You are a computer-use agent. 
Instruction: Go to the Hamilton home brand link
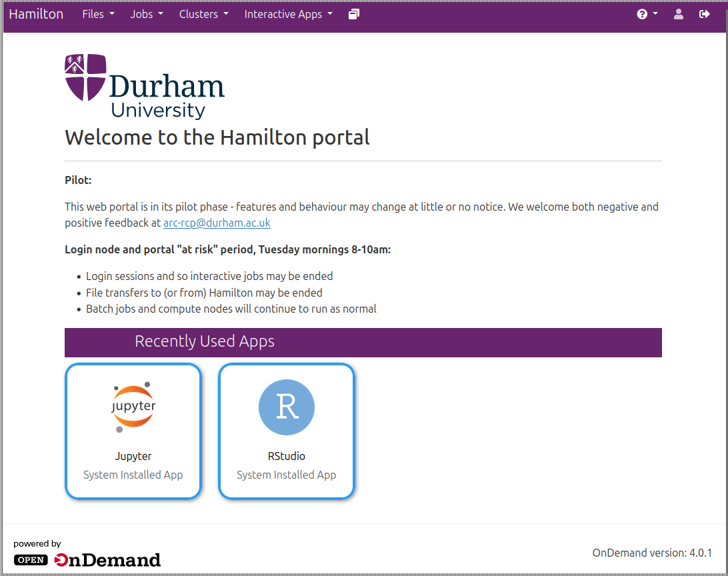[36, 15]
